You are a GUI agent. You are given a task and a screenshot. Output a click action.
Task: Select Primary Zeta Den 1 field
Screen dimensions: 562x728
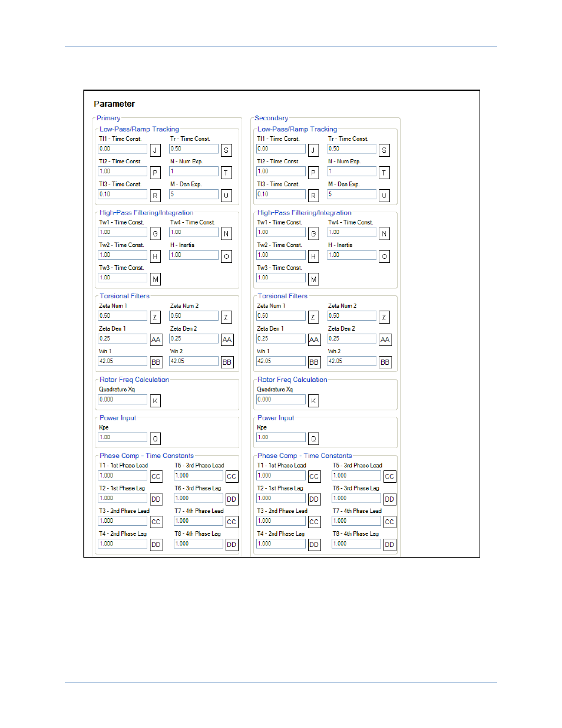(123, 339)
